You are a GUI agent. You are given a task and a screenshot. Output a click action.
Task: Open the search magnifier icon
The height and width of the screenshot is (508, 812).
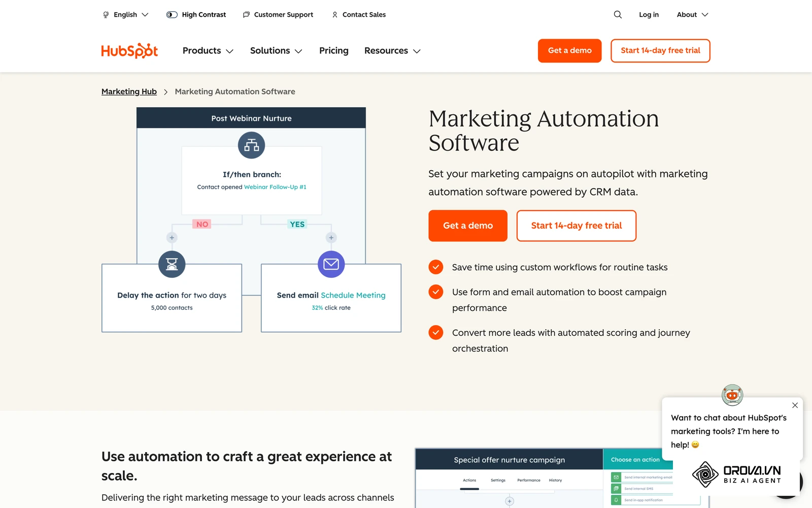[x=618, y=15]
